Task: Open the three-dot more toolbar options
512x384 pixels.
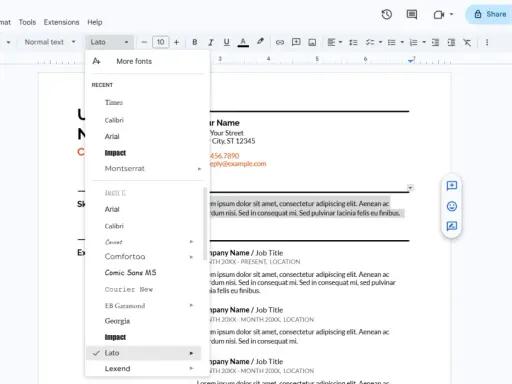Action: 487,42
